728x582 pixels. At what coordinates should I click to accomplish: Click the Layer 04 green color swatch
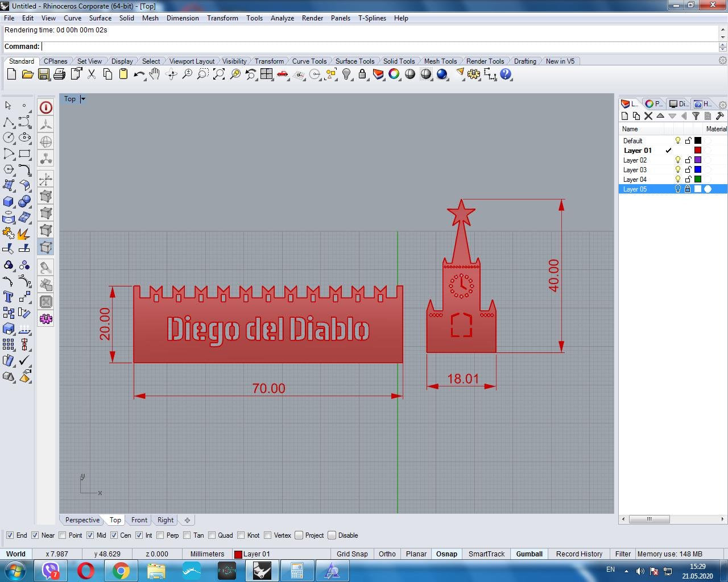[698, 180]
